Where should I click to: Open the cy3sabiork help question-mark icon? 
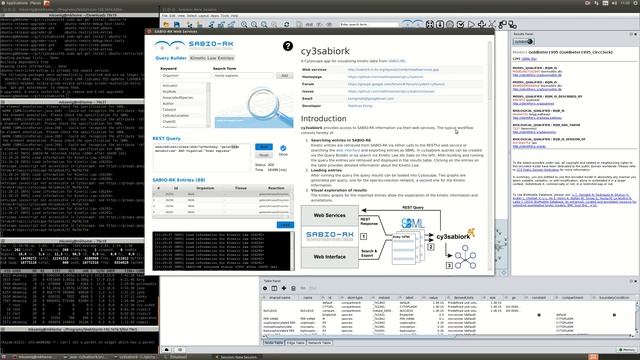(x=288, y=46)
